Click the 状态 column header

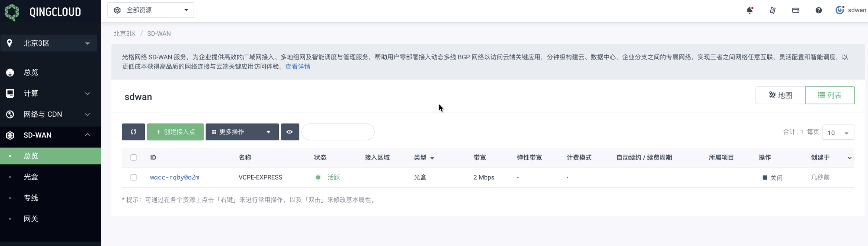(320, 158)
